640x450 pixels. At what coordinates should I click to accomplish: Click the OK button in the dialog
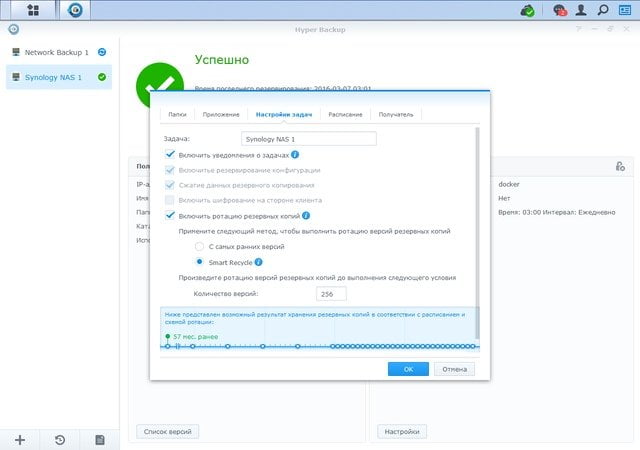[x=408, y=369]
